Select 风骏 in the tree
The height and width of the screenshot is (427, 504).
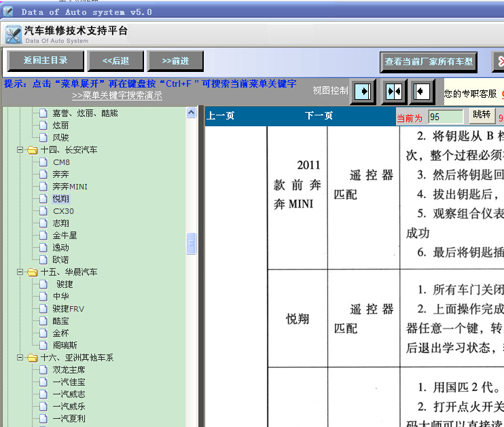(x=60, y=138)
